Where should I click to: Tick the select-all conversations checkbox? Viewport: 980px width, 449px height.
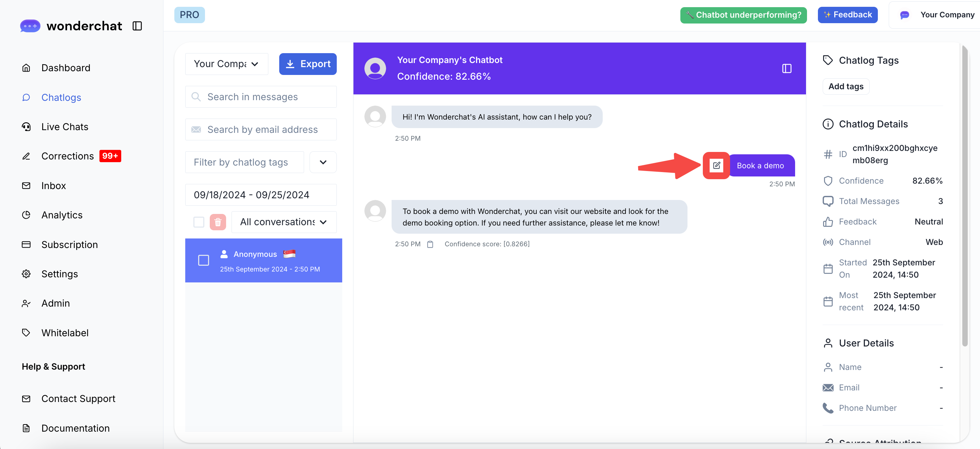199,222
